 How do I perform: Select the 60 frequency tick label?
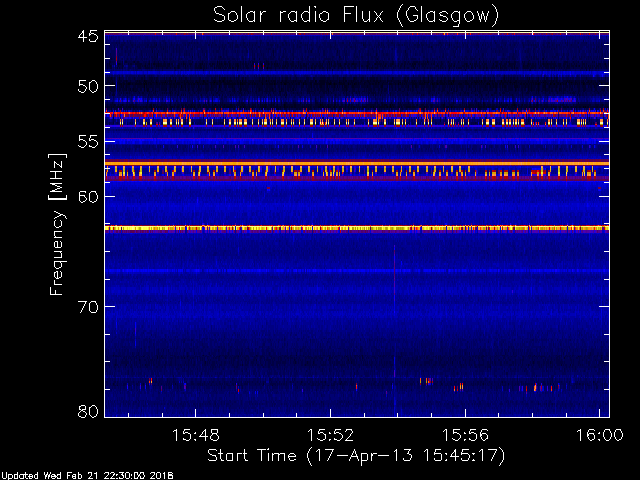(88, 197)
